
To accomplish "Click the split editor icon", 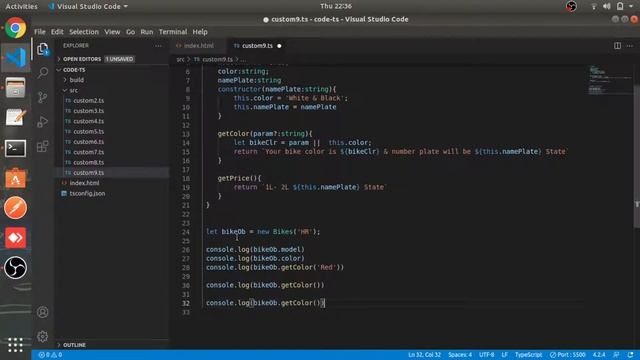I will 617,46.
